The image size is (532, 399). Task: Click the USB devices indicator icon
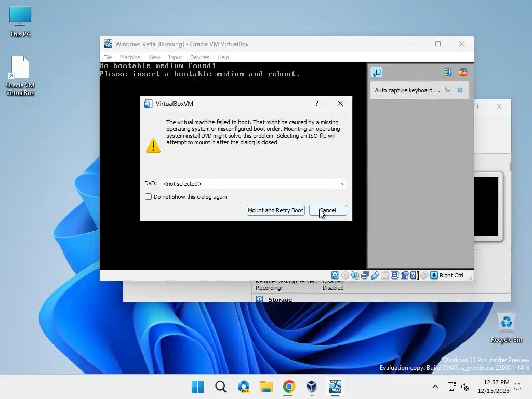375,275
